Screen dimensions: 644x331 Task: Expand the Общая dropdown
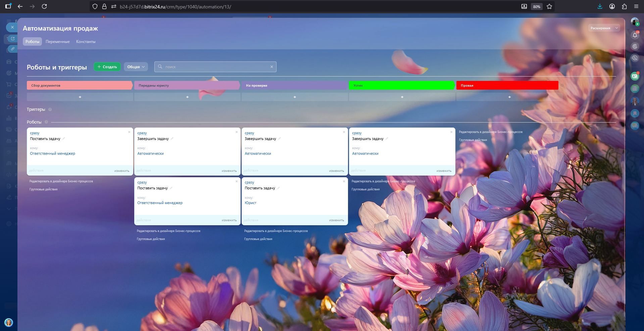click(x=136, y=67)
